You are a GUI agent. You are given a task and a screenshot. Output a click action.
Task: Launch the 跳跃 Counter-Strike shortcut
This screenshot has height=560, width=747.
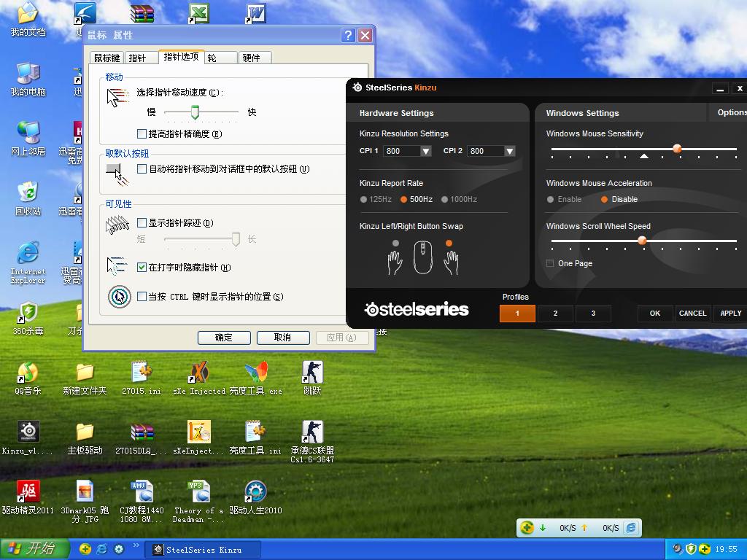click(x=312, y=378)
